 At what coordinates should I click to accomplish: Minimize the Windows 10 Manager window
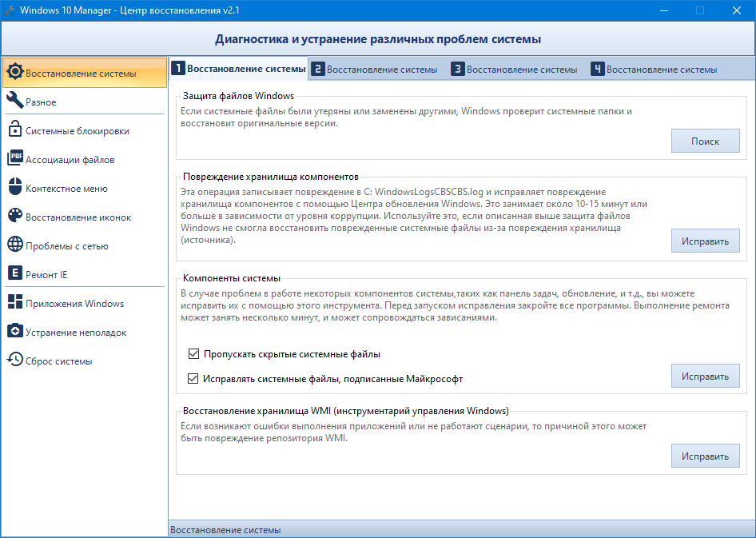pyautogui.click(x=664, y=10)
